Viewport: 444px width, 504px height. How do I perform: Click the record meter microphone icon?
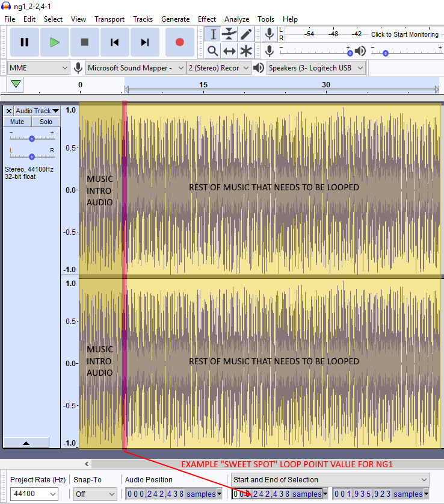270,34
